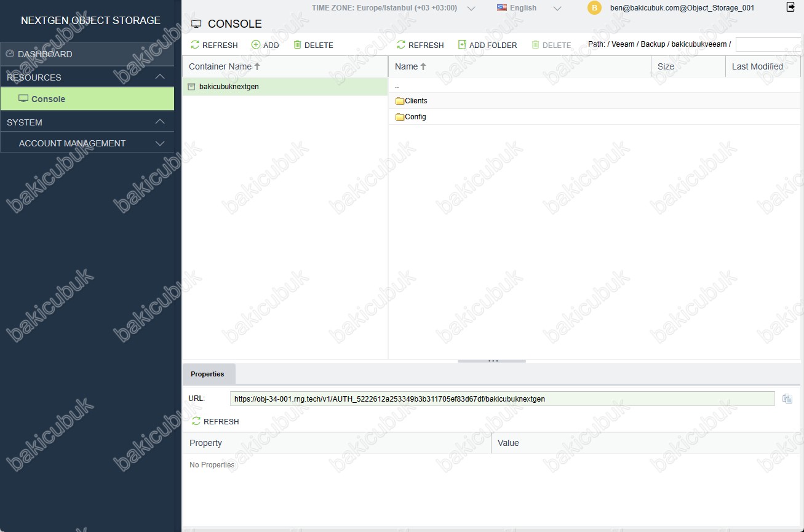Collapse the SYSTEM section

pyautogui.click(x=160, y=122)
